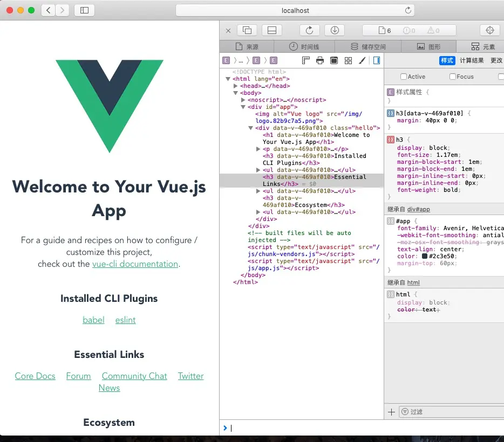Open the #2c3e50 color swatch
This screenshot has width=504, height=442.
tap(425, 256)
